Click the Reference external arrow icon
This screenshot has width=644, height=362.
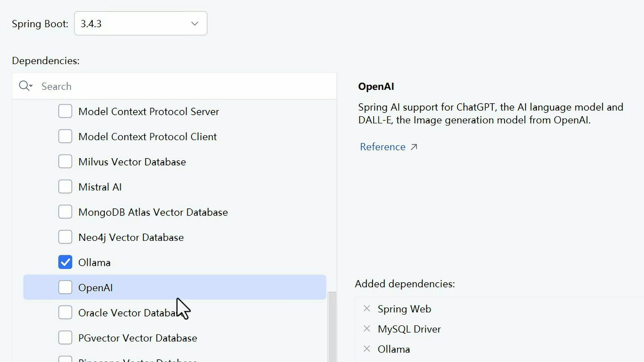tap(414, 147)
